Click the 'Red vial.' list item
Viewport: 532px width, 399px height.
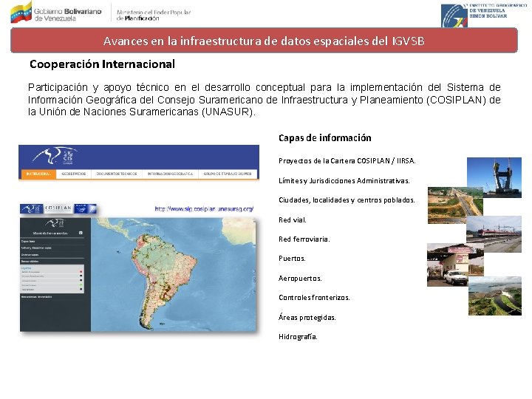click(x=292, y=220)
